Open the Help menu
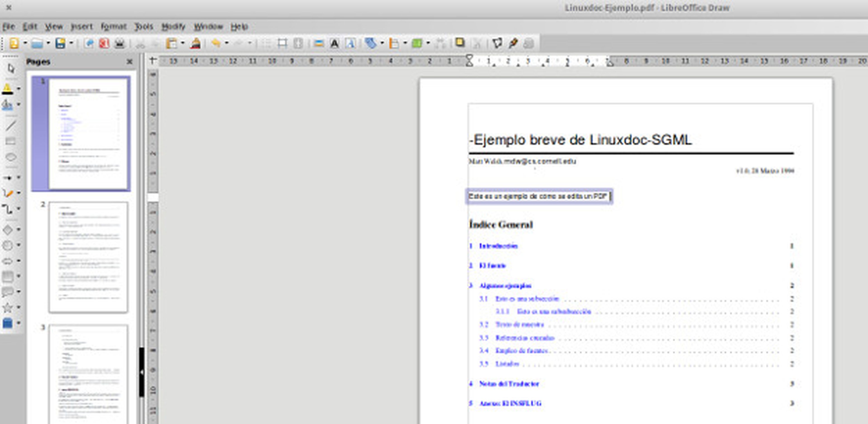Screen dimensions: 868x424 coord(239,27)
